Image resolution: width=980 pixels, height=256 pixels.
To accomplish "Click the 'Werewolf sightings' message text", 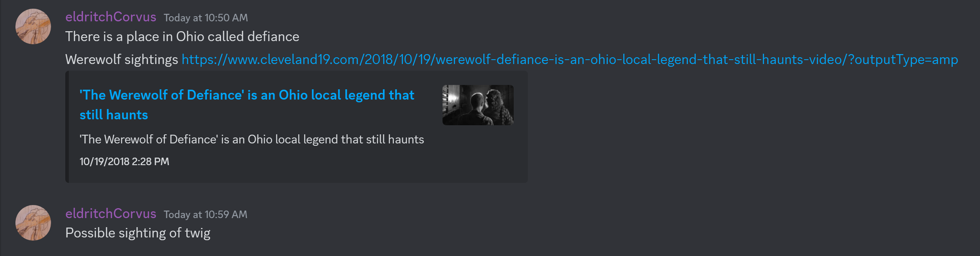I will (122, 59).
